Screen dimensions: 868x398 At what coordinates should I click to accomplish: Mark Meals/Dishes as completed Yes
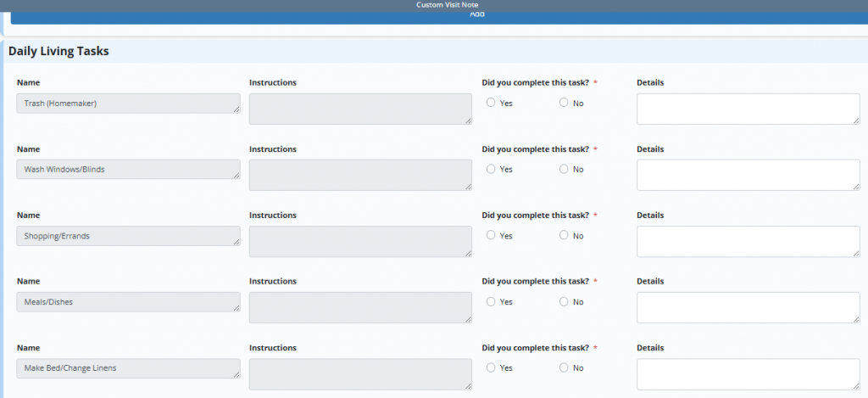(x=491, y=301)
